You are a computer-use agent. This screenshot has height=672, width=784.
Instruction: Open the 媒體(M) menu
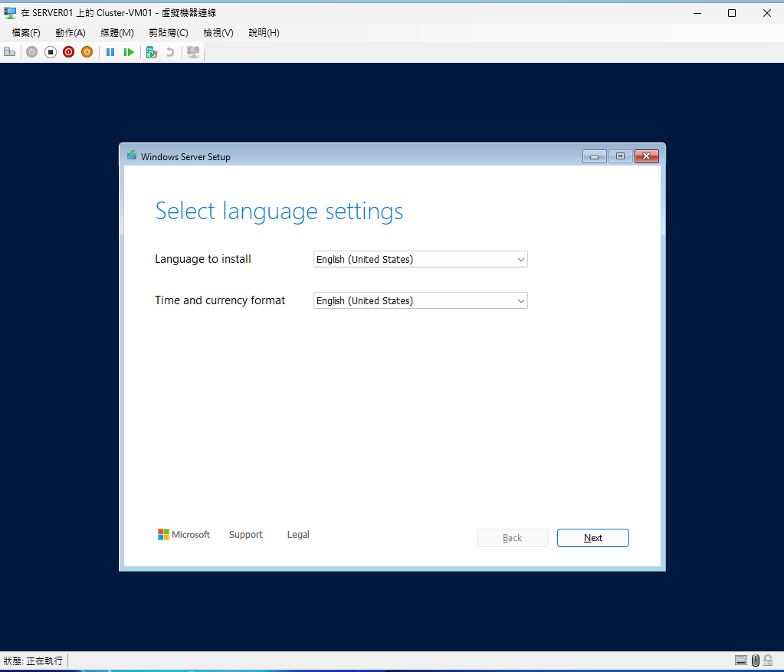tap(117, 33)
